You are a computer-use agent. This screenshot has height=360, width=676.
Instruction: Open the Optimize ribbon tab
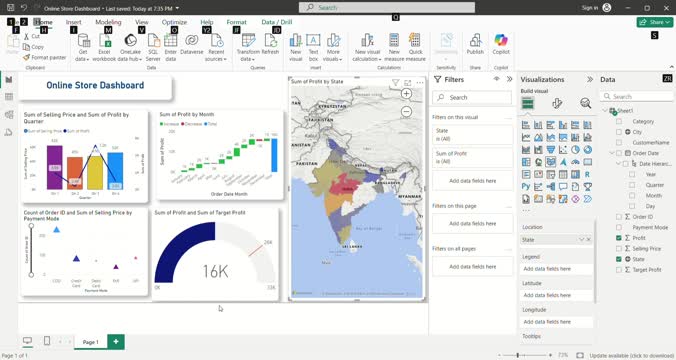click(x=174, y=22)
